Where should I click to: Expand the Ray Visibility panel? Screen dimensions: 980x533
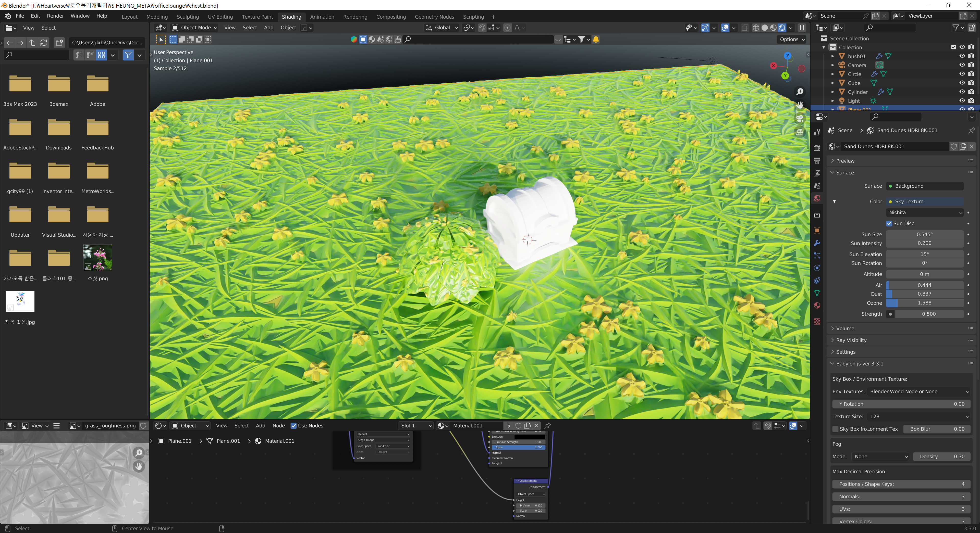coord(851,340)
